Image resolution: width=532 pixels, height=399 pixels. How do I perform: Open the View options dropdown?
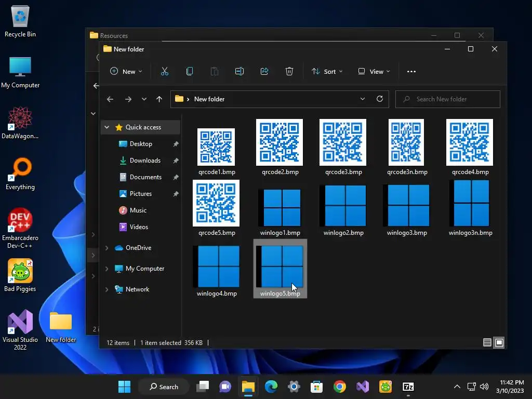pyautogui.click(x=374, y=72)
